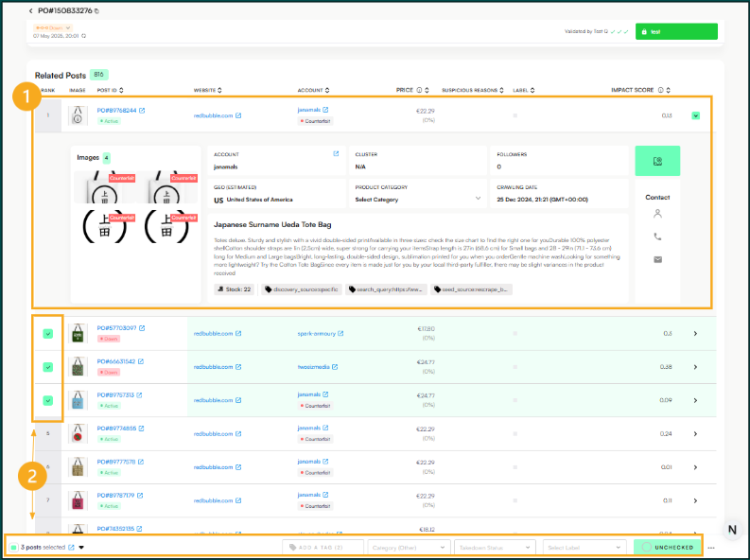This screenshot has height=560, width=750.
Task: Toggle the select-all checkbox in bottom bar
Action: click(x=14, y=548)
